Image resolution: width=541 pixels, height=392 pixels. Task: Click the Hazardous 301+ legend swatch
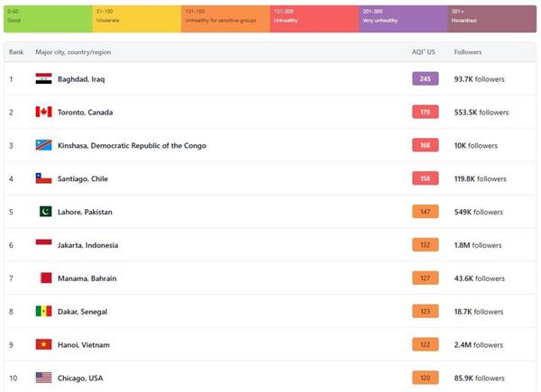[x=492, y=19]
